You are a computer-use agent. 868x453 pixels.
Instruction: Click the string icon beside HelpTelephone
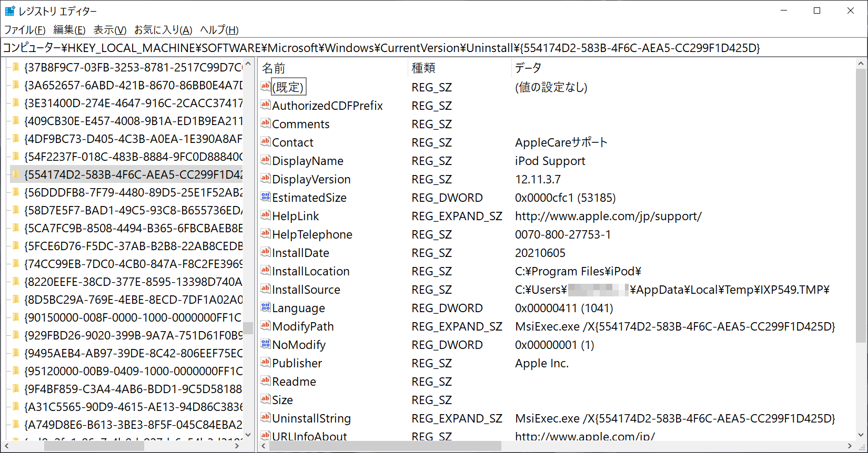266,234
